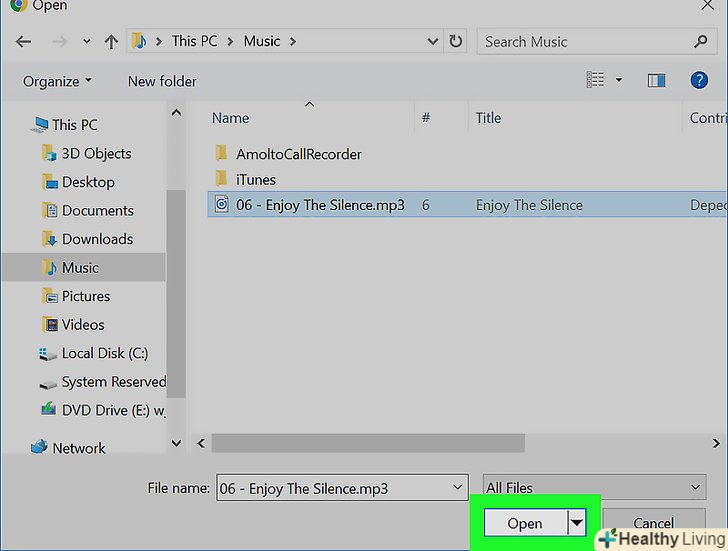Open 3D Objects in the sidebar
Image resolution: width=728 pixels, height=551 pixels.
click(87, 154)
